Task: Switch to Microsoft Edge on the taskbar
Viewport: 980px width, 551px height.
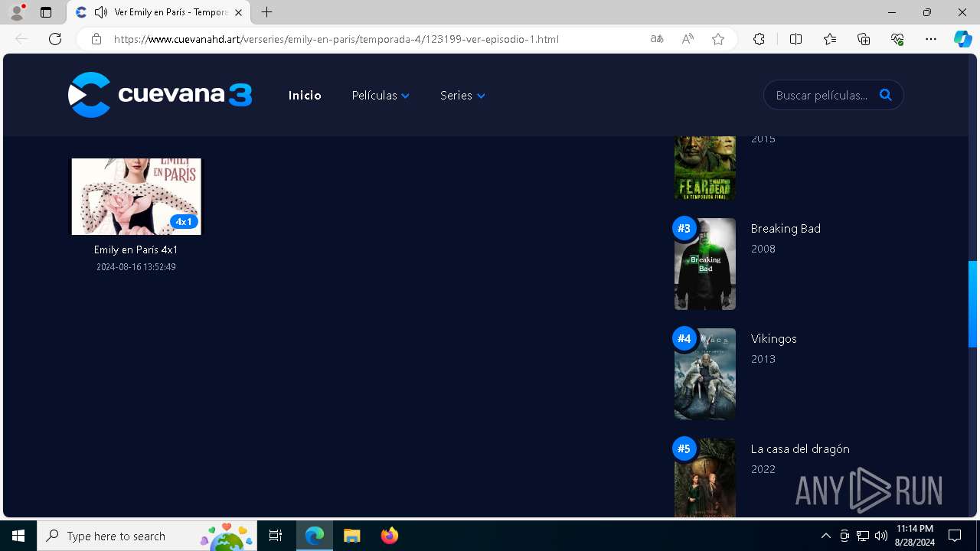Action: coord(315,536)
